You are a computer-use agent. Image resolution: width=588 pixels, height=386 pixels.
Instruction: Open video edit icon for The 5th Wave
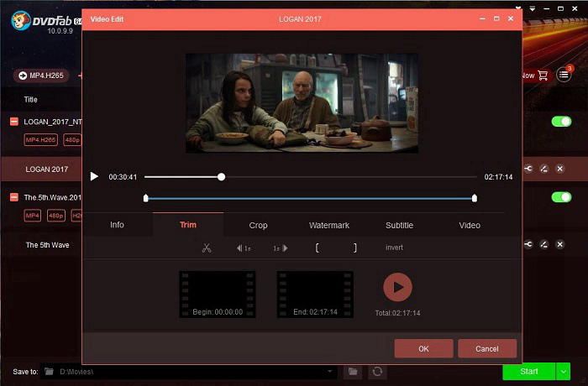(544, 244)
